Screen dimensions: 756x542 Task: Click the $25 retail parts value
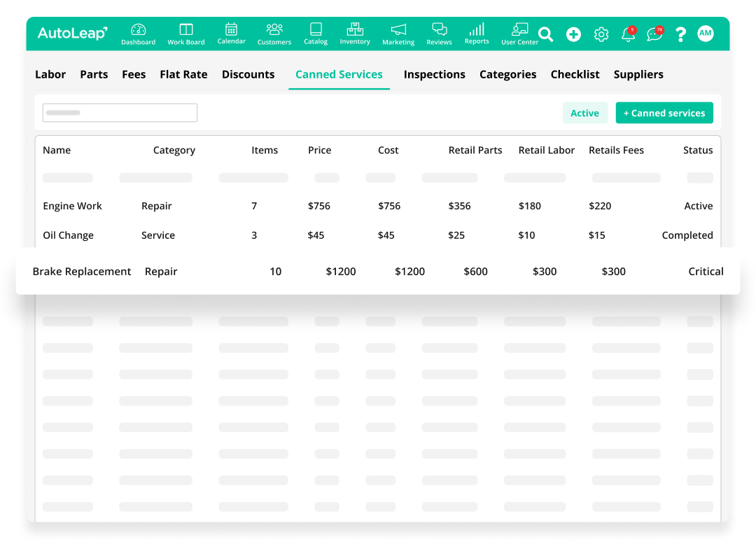tap(456, 235)
